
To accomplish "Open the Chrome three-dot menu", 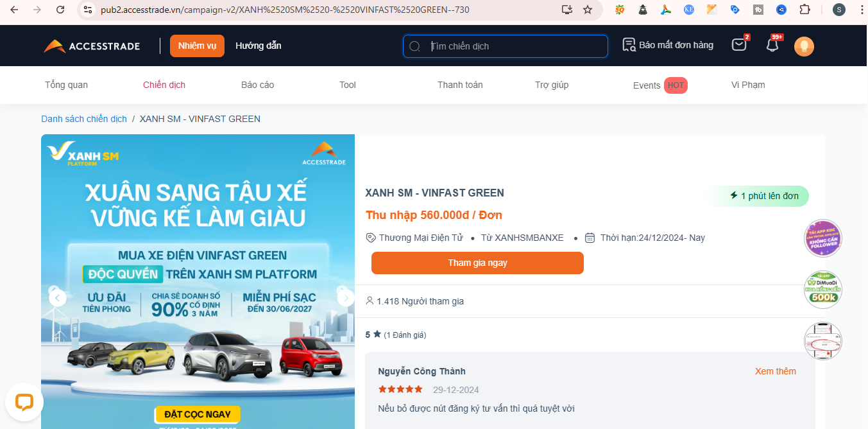I will (861, 10).
